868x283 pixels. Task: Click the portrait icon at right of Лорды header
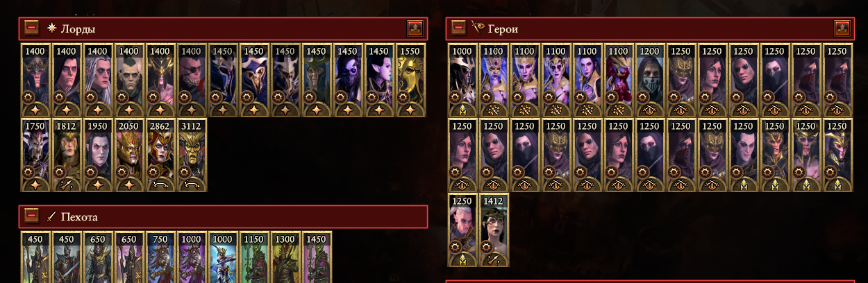[x=415, y=28]
